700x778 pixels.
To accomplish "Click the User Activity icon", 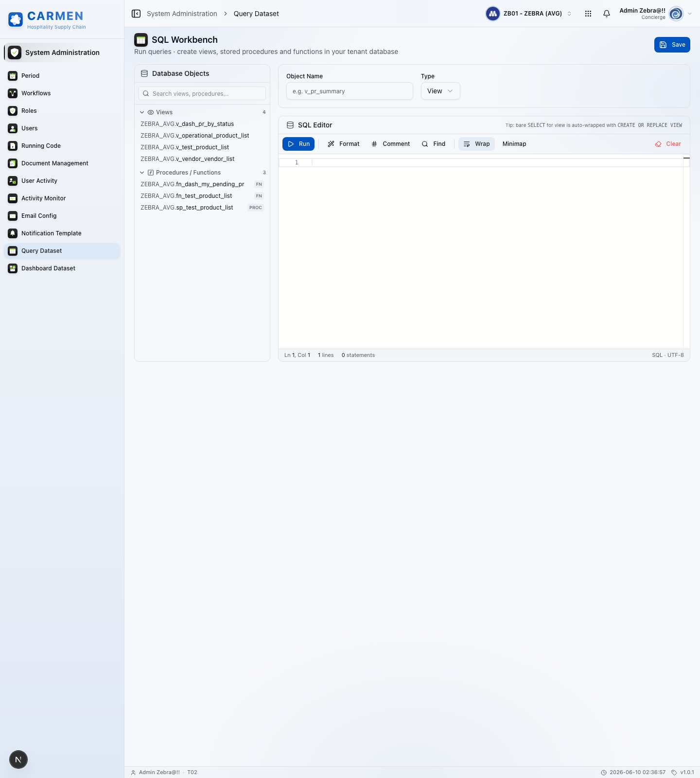I will click(13, 181).
